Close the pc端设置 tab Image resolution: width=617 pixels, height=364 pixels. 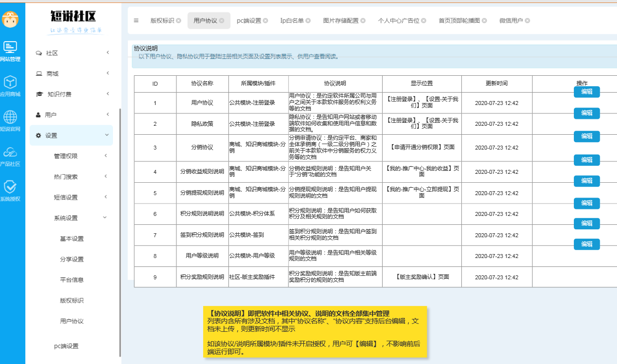click(265, 21)
